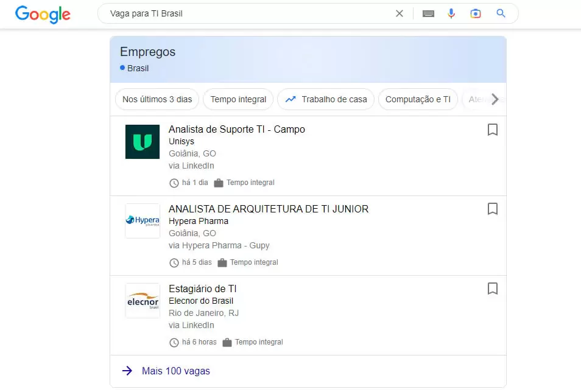Click the 'há 1 dia' posting time

pos(195,183)
